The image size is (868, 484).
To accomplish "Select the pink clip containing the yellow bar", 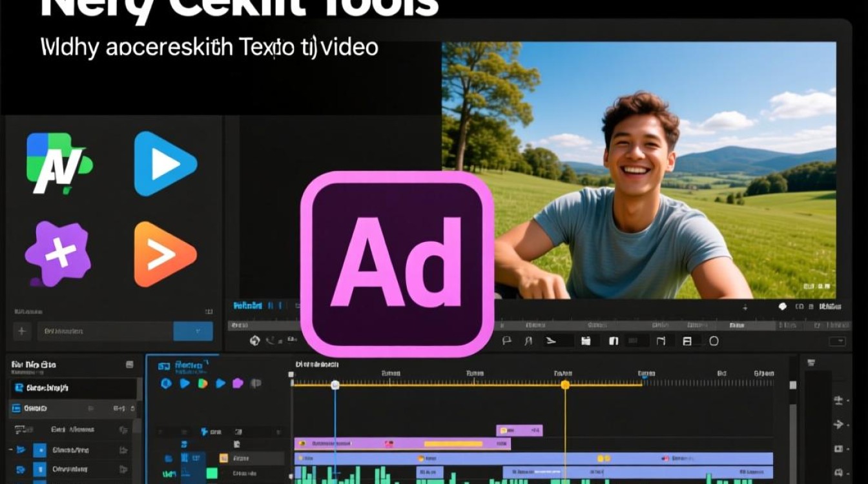I will [402, 444].
